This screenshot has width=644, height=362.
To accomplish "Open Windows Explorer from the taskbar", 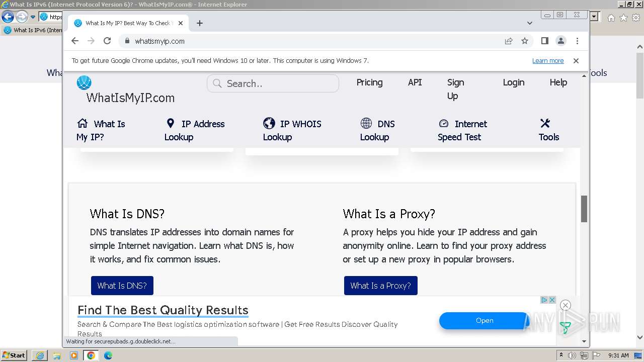I will pyautogui.click(x=57, y=355).
